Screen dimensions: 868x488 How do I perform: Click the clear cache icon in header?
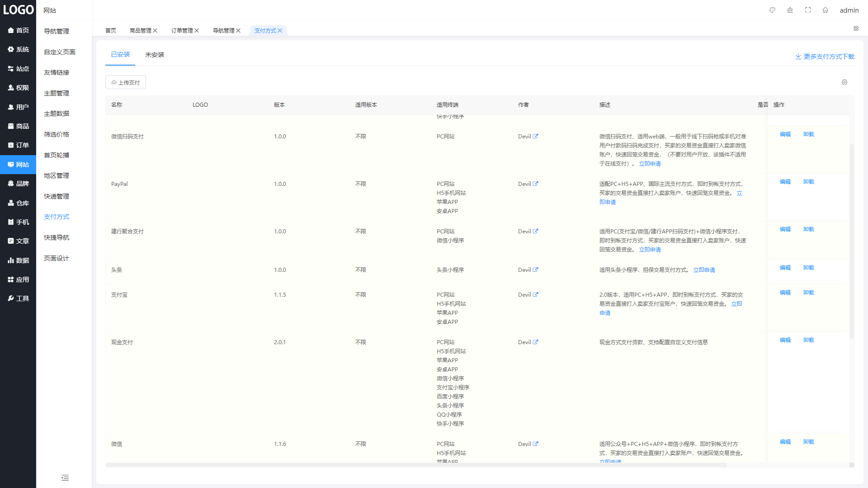790,10
